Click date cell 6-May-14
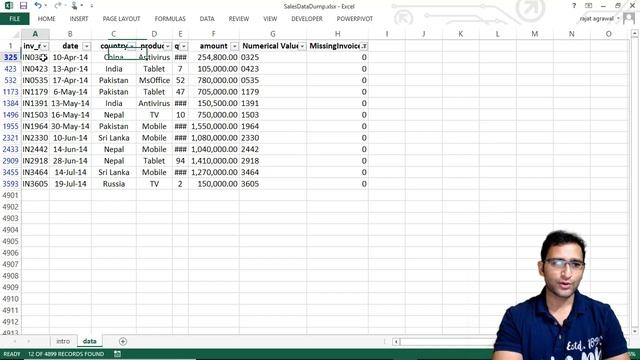Screen dimensions: 640x360 point(70,92)
